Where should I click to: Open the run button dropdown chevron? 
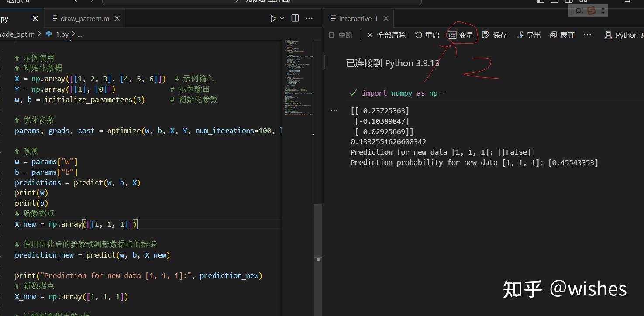pos(282,18)
